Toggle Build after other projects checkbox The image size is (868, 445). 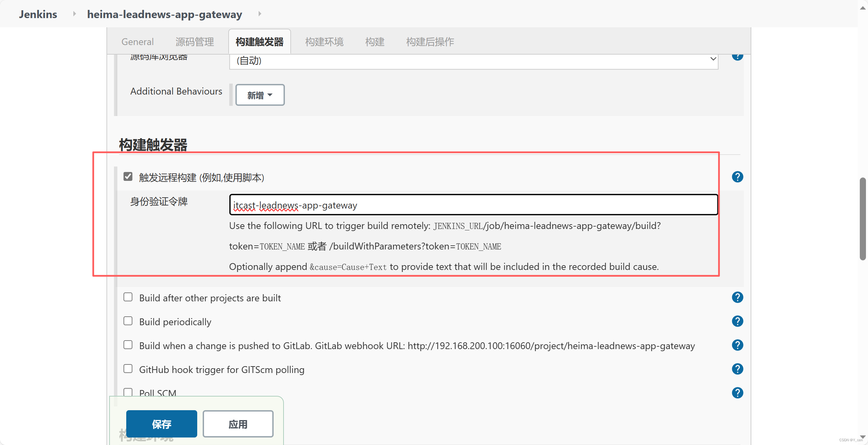tap(128, 297)
